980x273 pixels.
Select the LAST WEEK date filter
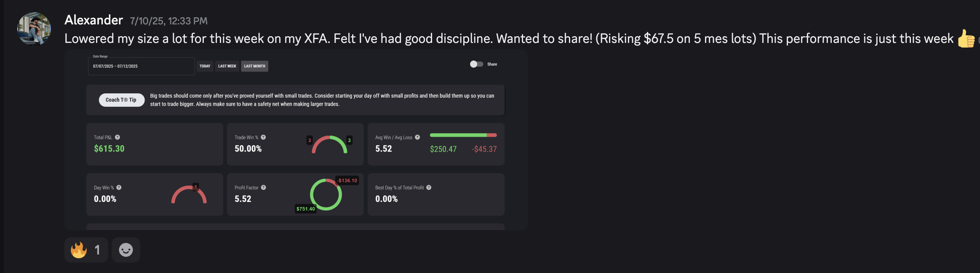click(x=227, y=66)
